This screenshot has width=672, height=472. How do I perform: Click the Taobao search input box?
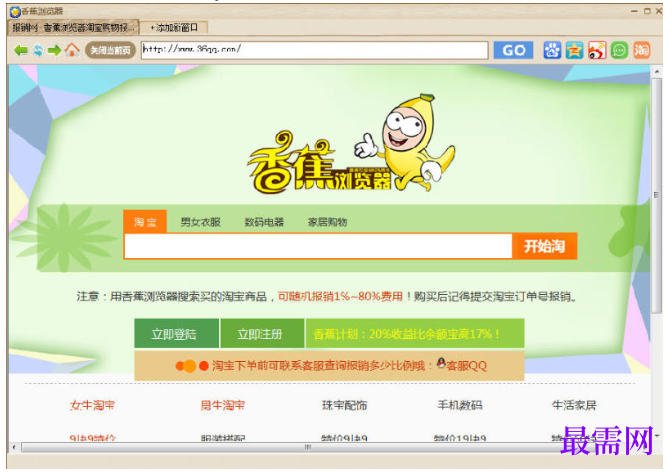(318, 247)
